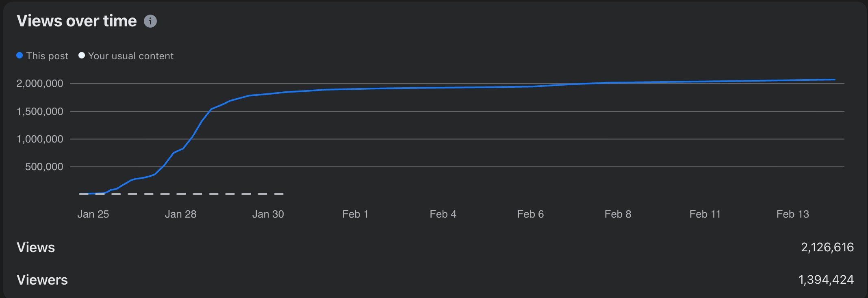
Task: Toggle the This post legend series
Action: click(47, 56)
